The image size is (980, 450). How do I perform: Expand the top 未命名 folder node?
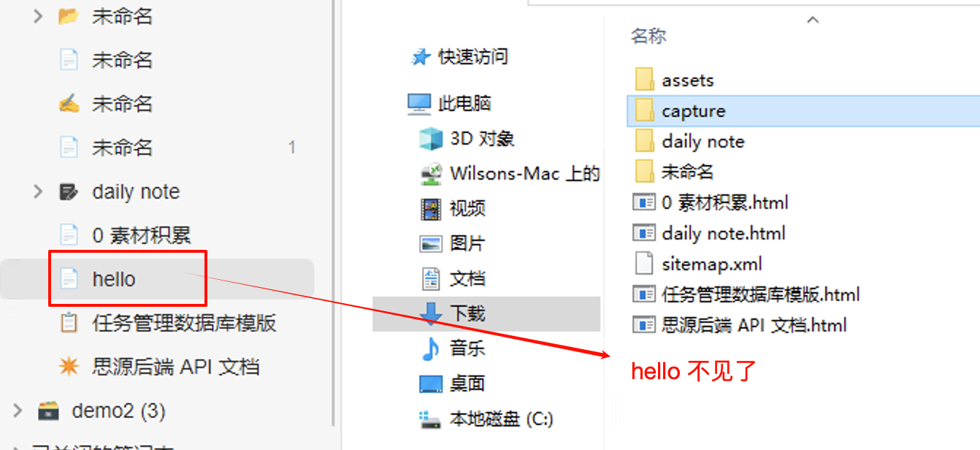38,16
